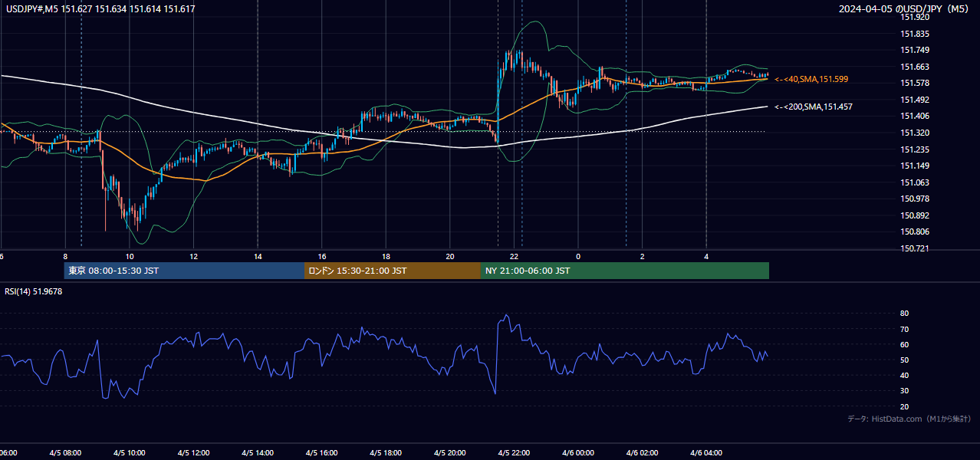The width and height of the screenshot is (980, 460).
Task: Click price axis value 151.149
Action: pos(915,166)
